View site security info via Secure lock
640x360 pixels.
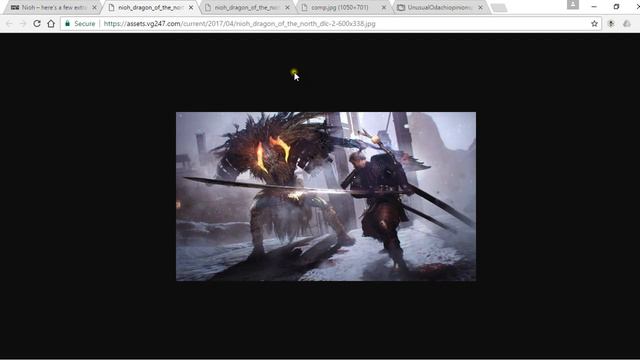tap(80, 24)
